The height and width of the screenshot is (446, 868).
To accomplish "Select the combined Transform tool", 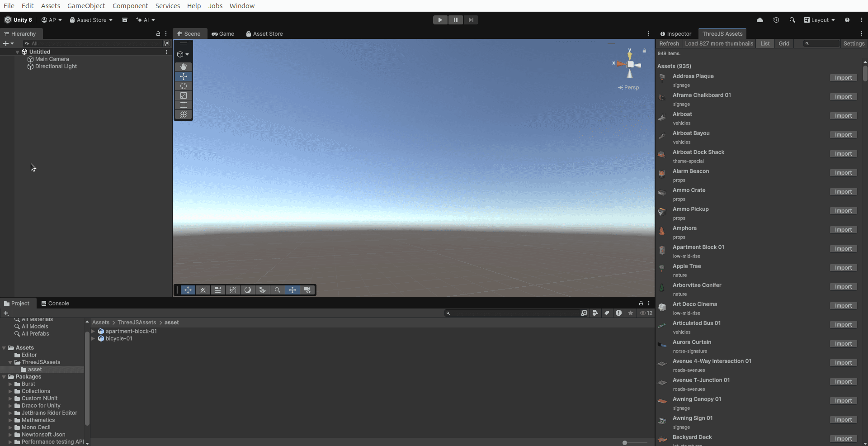I will 184,114.
